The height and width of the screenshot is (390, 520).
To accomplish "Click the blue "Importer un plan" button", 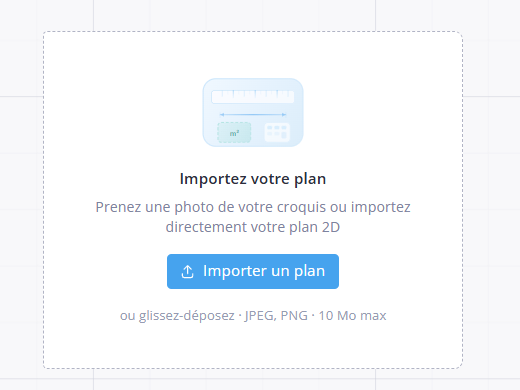I will (253, 271).
